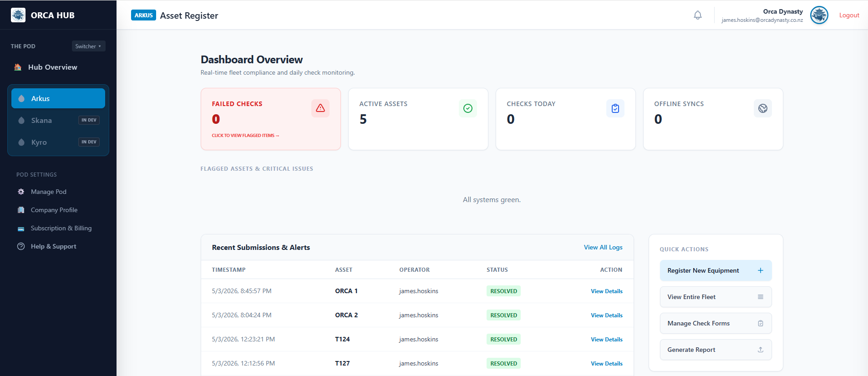Open the Checks Today card
Screen dimensions: 868x376
566,119
